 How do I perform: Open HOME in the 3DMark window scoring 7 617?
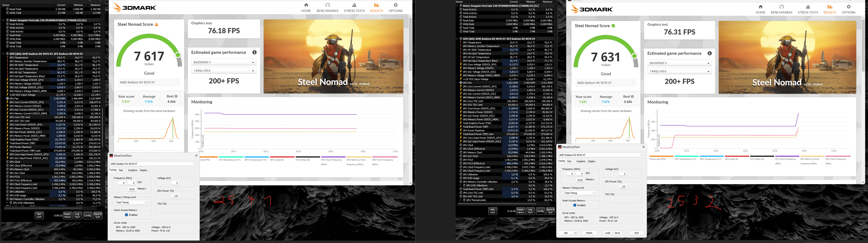click(x=306, y=8)
